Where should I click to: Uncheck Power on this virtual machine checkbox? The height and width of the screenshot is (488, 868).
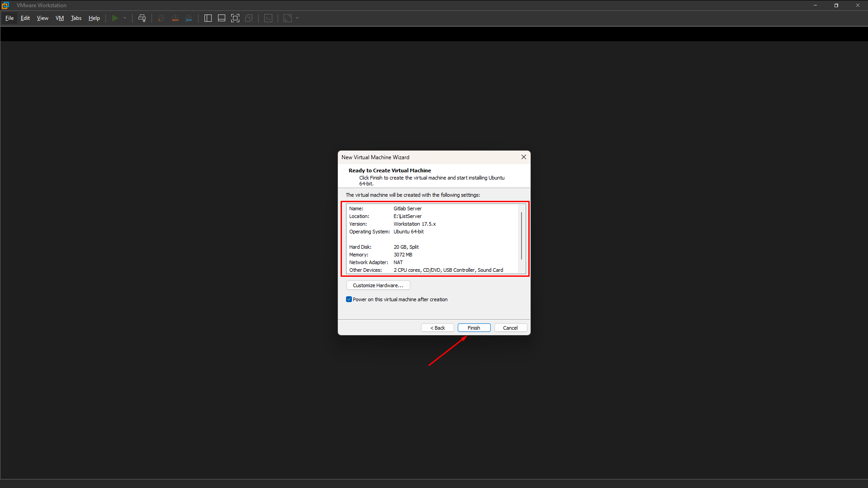tap(349, 299)
